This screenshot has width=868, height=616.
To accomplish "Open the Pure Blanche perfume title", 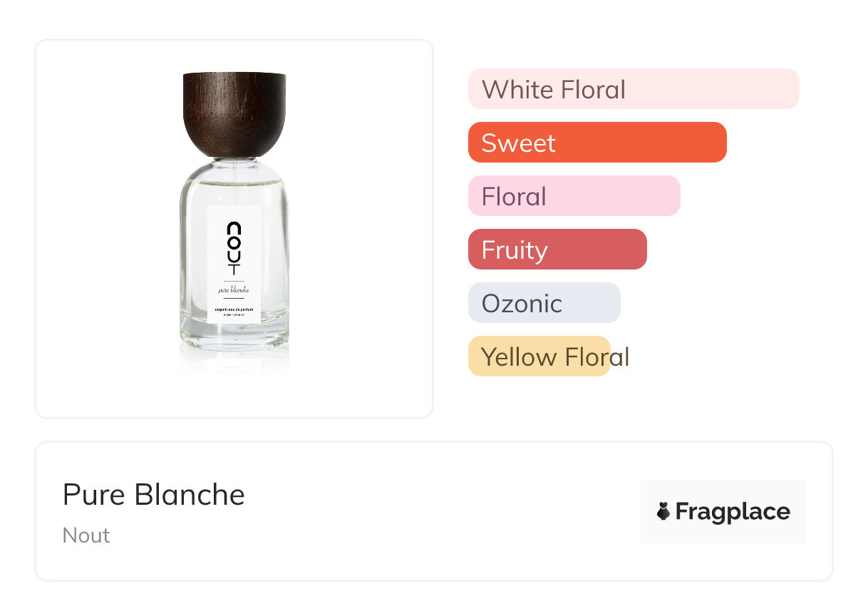I will 154,495.
